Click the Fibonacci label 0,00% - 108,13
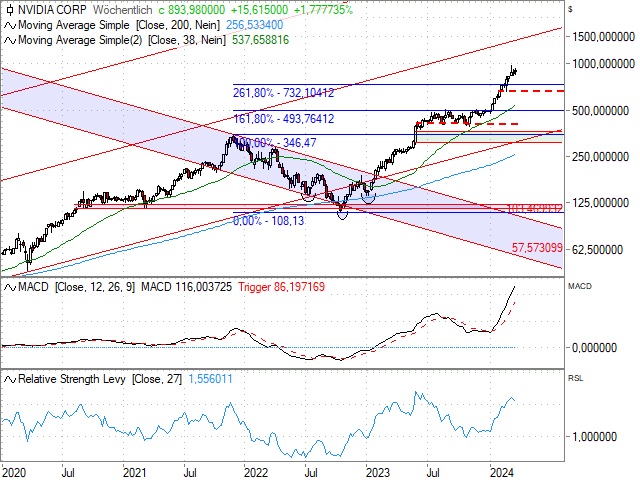Image resolution: width=640 pixels, height=480 pixels. pos(269,221)
